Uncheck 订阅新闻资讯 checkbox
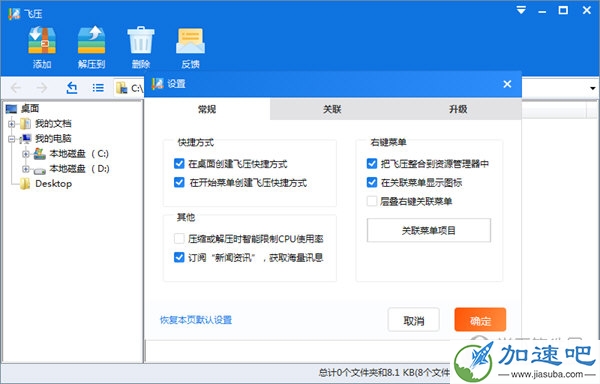Screen dimensions: 600x384 pos(179,257)
